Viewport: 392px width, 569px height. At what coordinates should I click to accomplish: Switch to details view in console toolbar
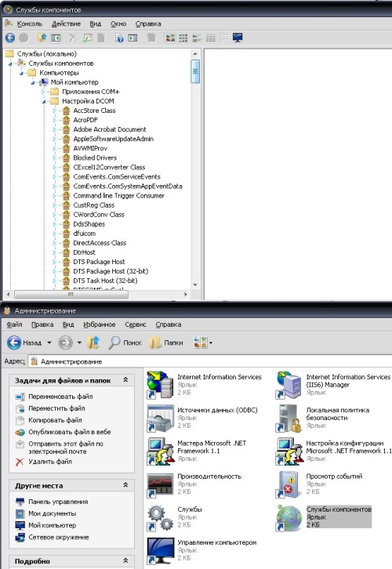coord(211,38)
